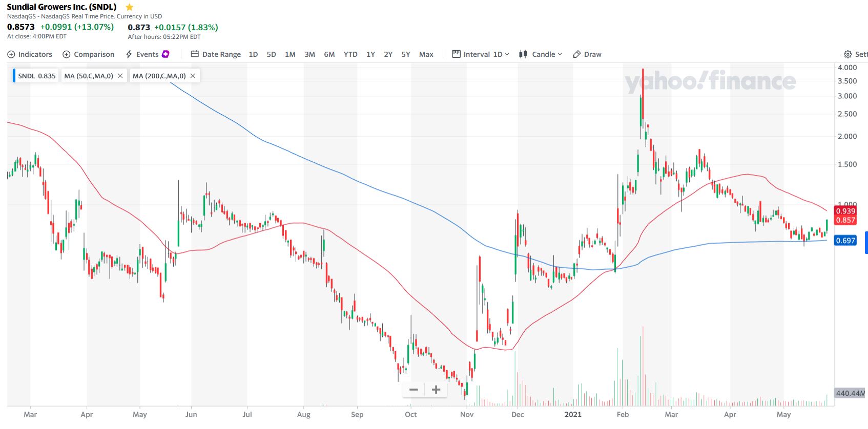Click the Nov label on the time axis

467,414
